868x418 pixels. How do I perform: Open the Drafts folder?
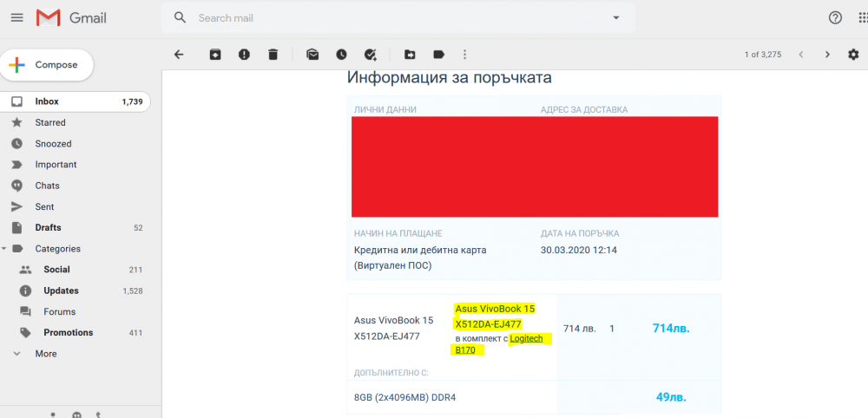pos(75,228)
